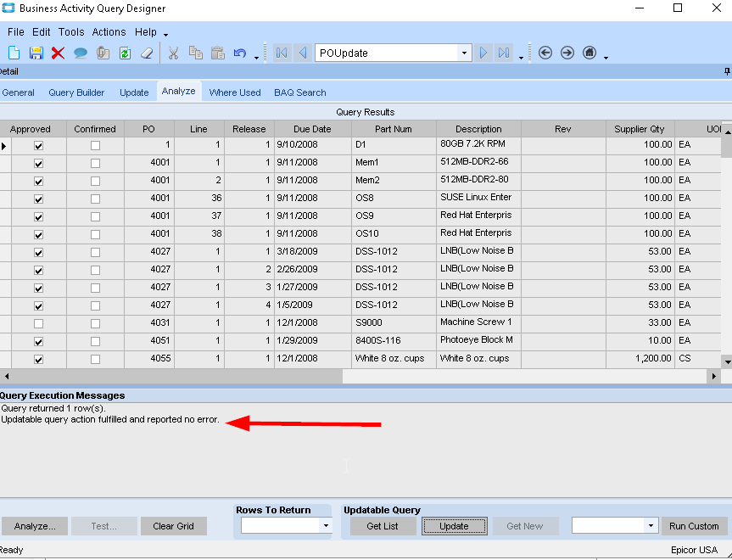The width and height of the screenshot is (732, 560).
Task: Click the Clear eraser icon
Action: 147,53
